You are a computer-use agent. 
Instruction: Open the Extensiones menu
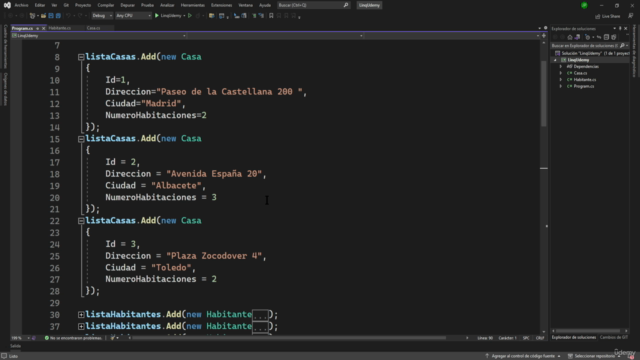click(221, 5)
